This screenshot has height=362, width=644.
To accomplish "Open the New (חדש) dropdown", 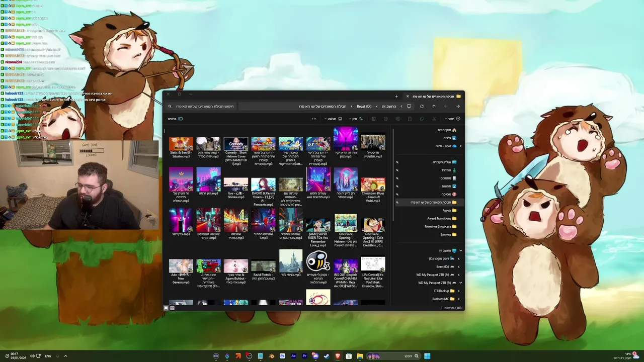I will (453, 119).
